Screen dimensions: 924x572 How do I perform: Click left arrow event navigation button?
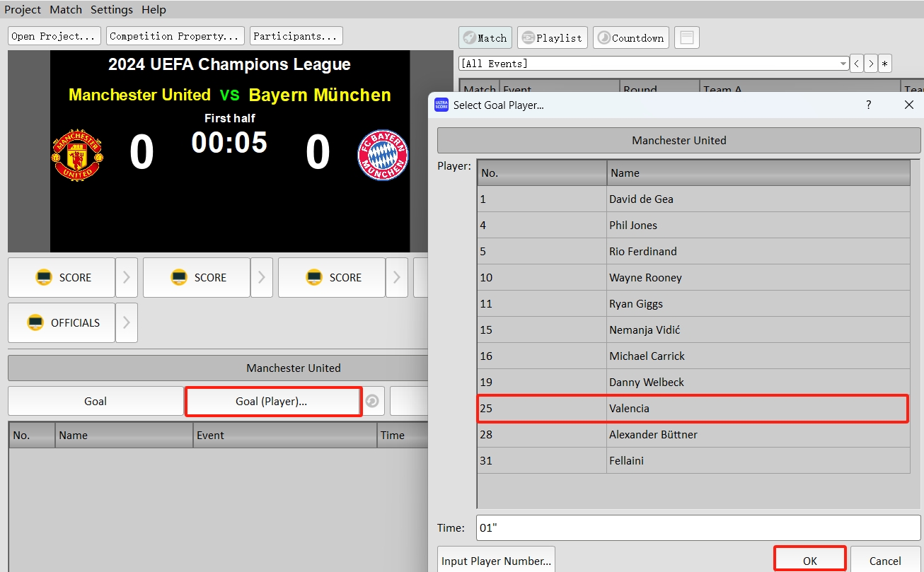click(857, 64)
